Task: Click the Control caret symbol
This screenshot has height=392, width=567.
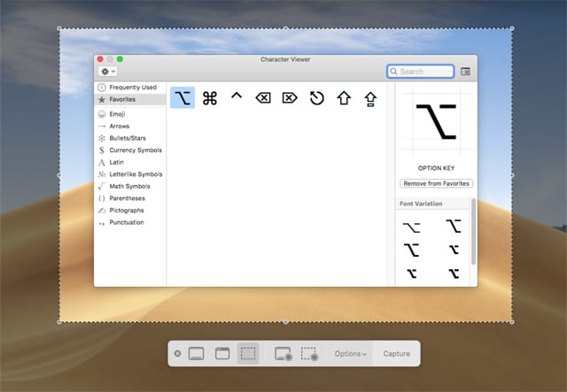Action: pyautogui.click(x=237, y=97)
